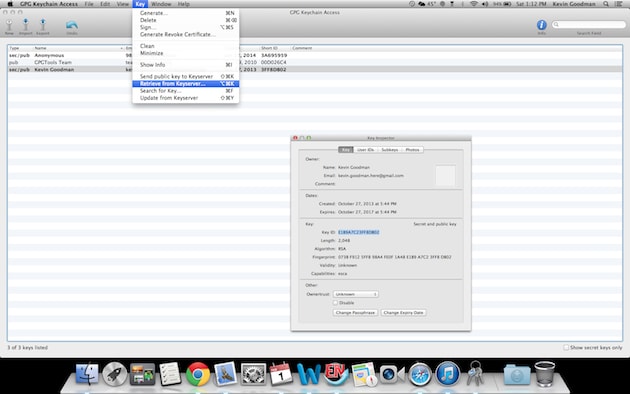Select Generate Revoke Certificate… menu item
Screen dimensions: 630x394
tap(186, 35)
